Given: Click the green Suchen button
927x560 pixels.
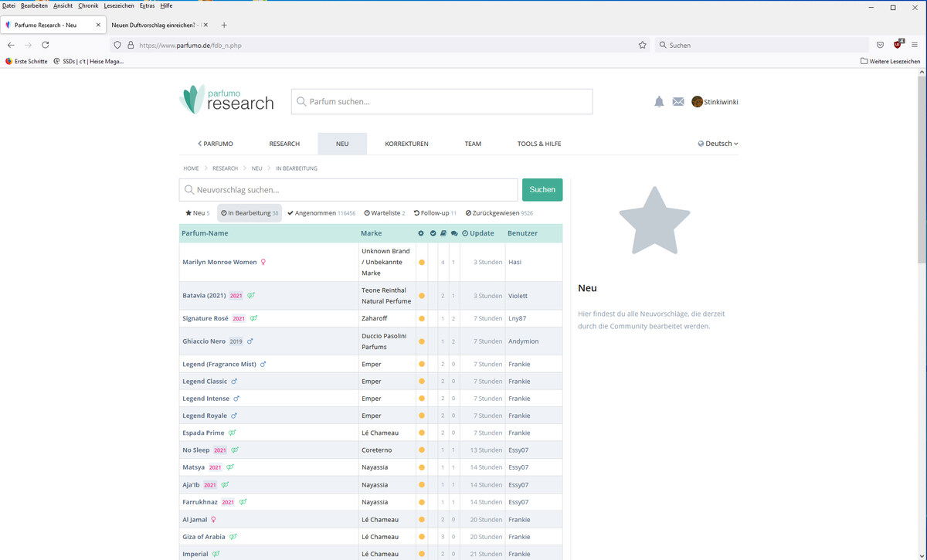Looking at the screenshot, I should [x=542, y=190].
